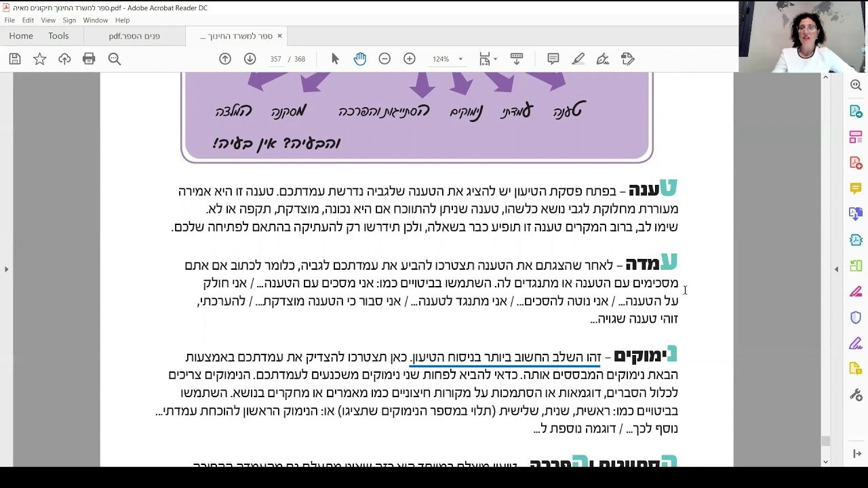Image resolution: width=868 pixels, height=488 pixels.
Task: Click the עמדה heading in the document
Action: pyautogui.click(x=652, y=263)
